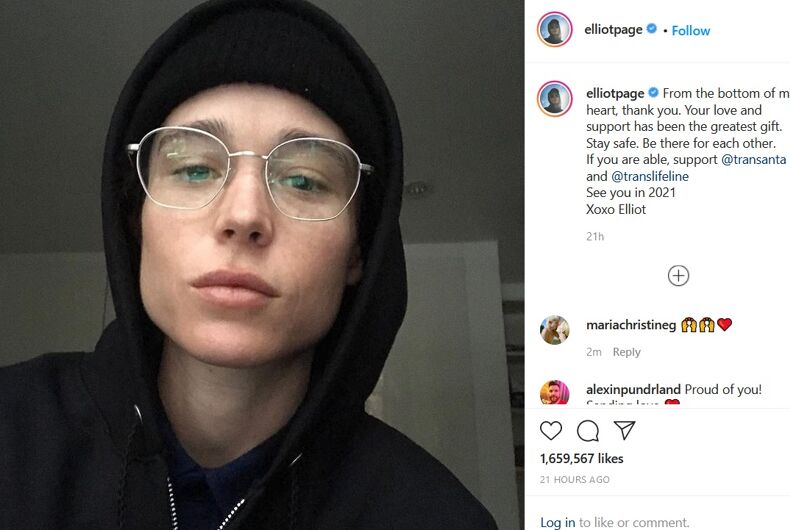Open header profile avatar
The image size is (790, 530).
pyautogui.click(x=554, y=30)
